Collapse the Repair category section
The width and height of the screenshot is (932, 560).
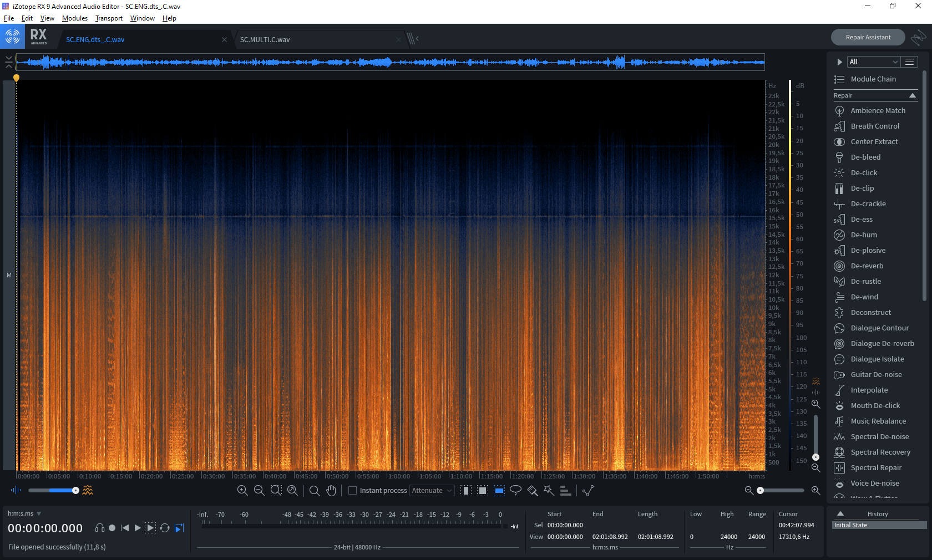coord(913,95)
